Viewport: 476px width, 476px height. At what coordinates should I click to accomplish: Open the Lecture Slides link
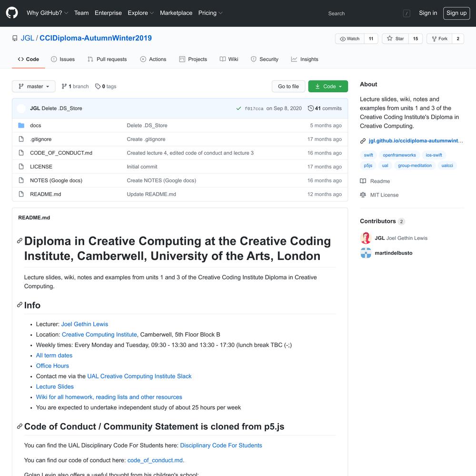55,387
